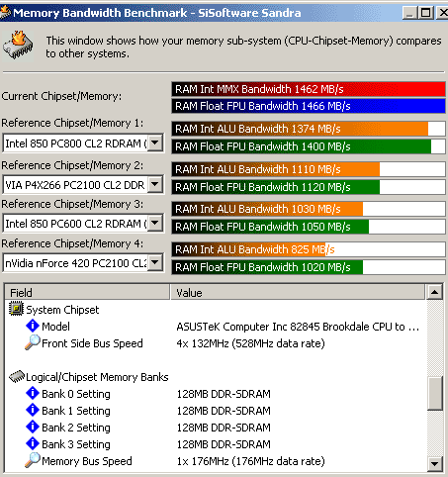The height and width of the screenshot is (477, 448).
Task: Click the magnifier icon beside Front Side Bus Speed
Action: 33,342
